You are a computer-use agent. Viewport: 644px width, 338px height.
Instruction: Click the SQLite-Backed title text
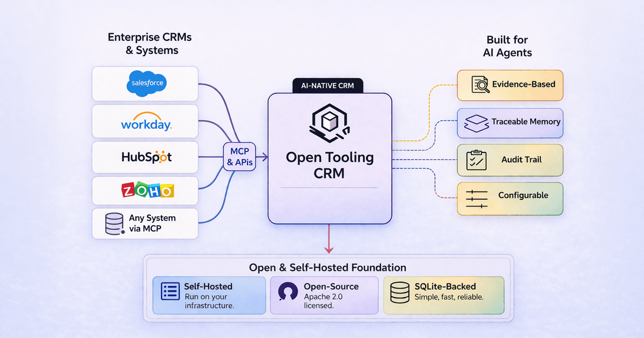point(445,286)
